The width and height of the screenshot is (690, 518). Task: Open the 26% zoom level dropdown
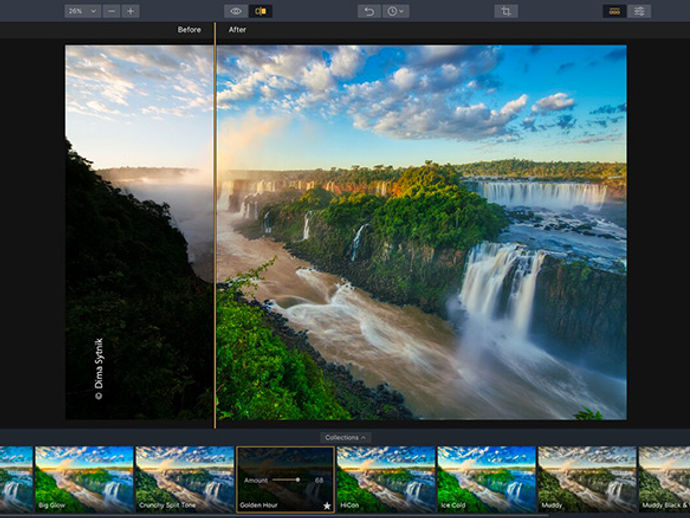pyautogui.click(x=82, y=11)
